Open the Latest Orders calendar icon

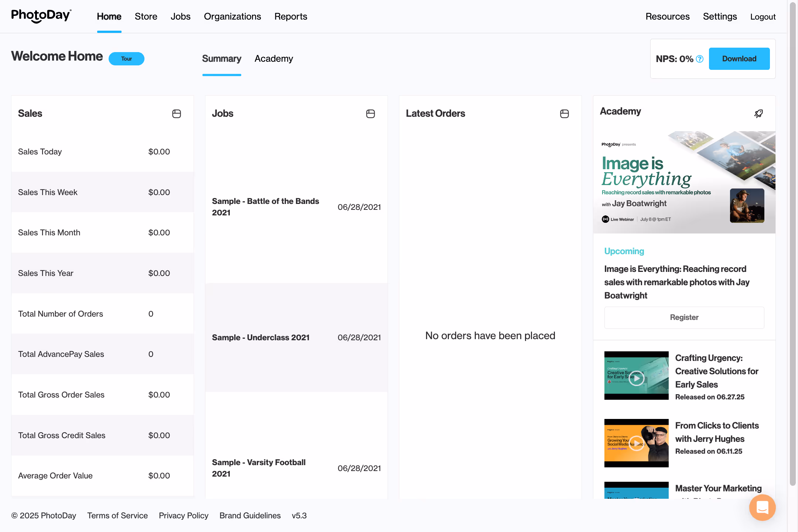pos(565,114)
